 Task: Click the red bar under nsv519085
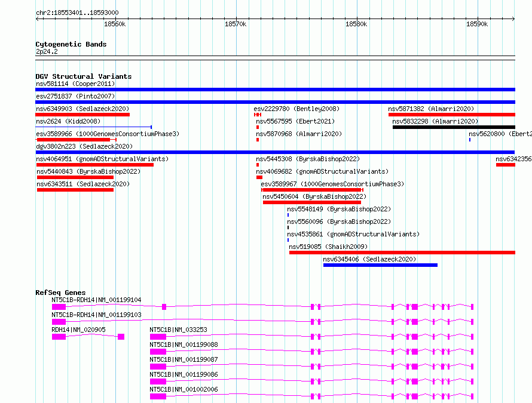tap(402, 253)
